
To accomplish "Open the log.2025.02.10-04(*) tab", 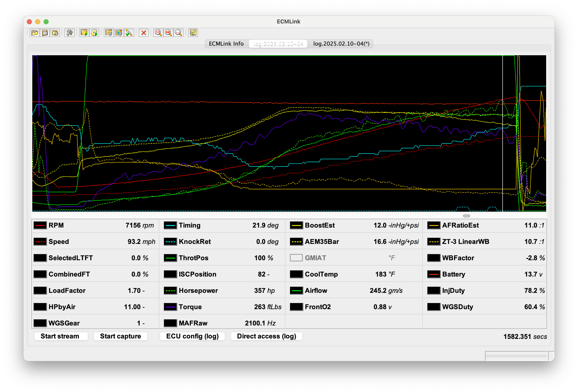I will tap(341, 44).
